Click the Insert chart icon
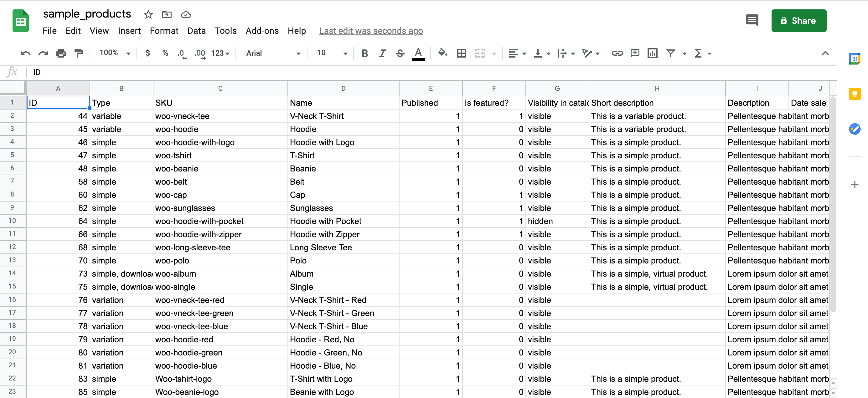The height and width of the screenshot is (398, 868). point(652,53)
